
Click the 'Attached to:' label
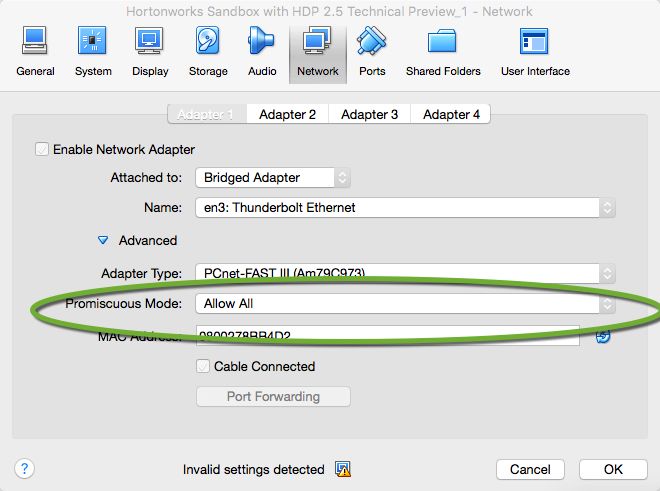146,178
